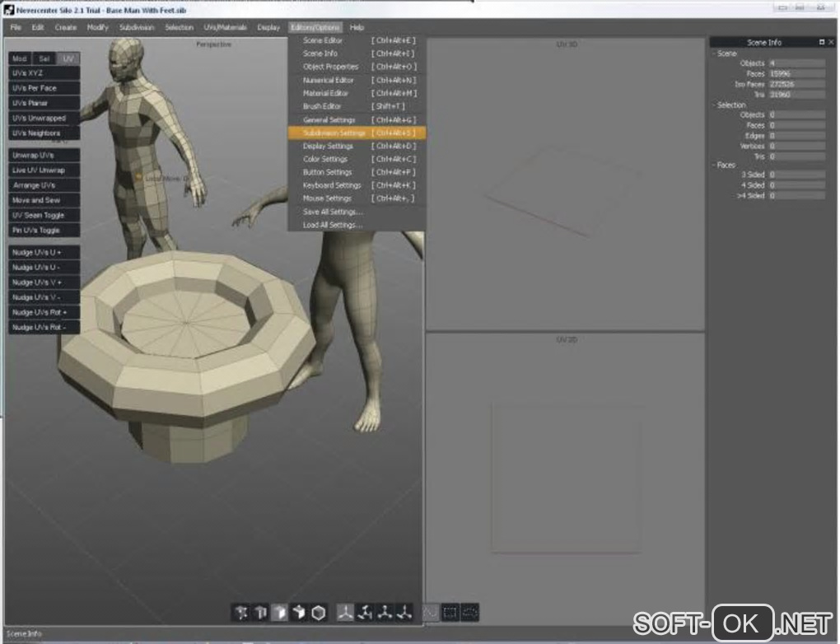The width and height of the screenshot is (840, 644).
Task: Open the Subdivision menu
Action: (x=137, y=27)
